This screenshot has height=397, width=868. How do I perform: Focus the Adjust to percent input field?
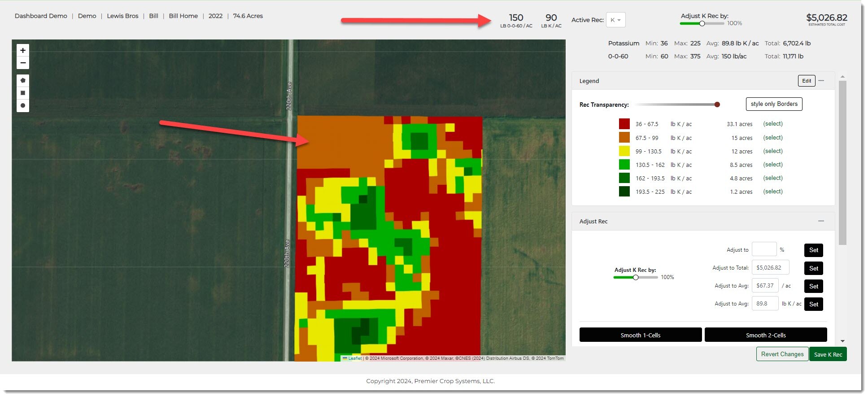(763, 249)
